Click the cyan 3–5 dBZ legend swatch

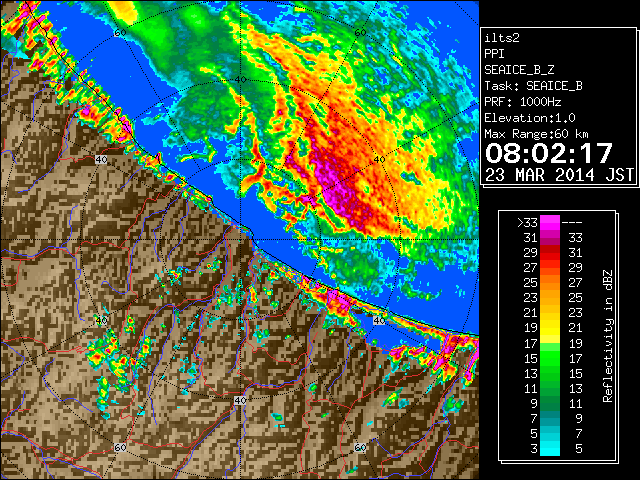pos(550,448)
